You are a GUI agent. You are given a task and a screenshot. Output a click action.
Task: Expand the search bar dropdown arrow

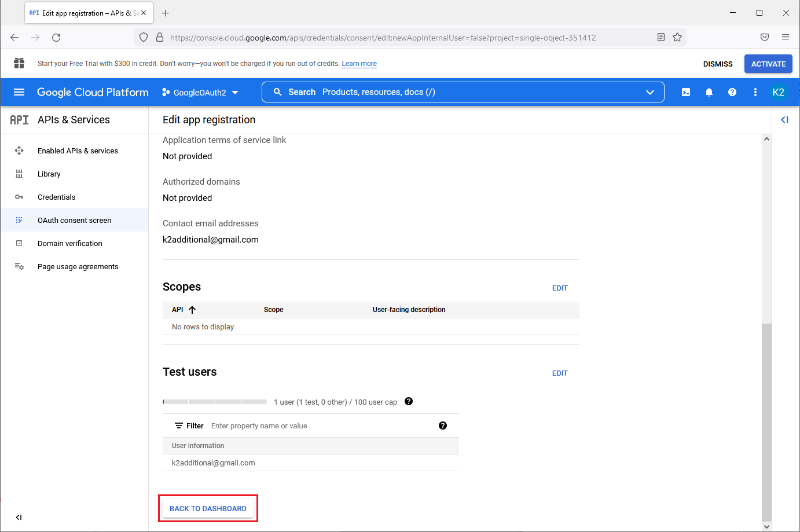coord(650,92)
